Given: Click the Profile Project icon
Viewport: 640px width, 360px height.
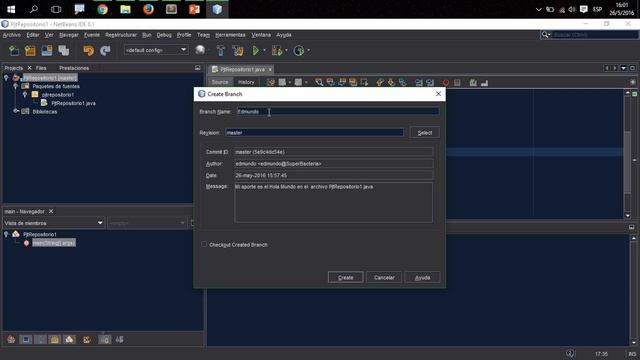Looking at the screenshot, I should pos(299,51).
